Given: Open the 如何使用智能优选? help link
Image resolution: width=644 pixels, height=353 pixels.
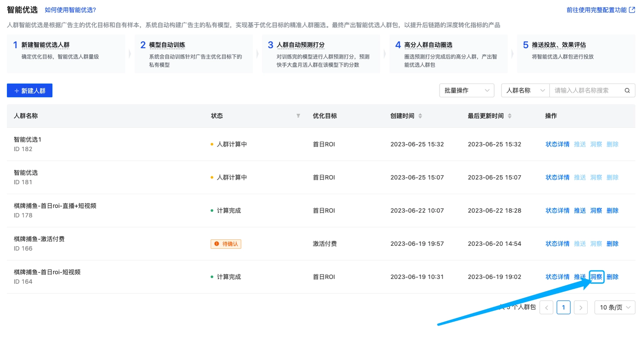Looking at the screenshot, I should point(70,10).
